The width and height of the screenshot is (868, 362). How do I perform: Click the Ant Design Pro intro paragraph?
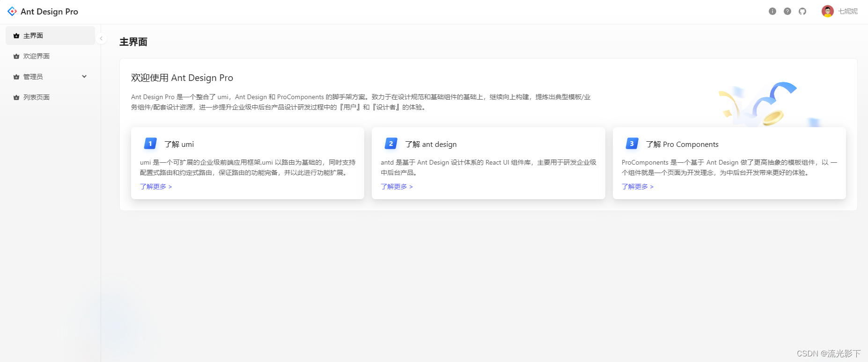coord(361,102)
